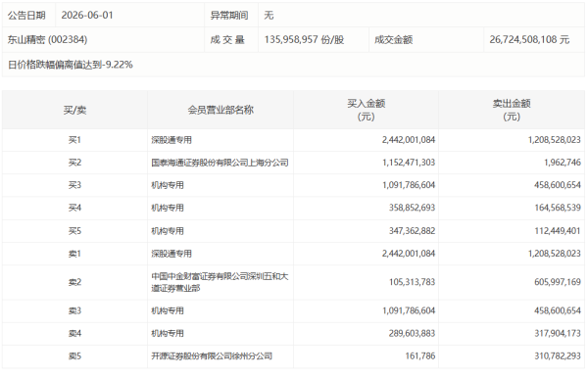Screen dimensions: 588x378
Task: Select 国泰海通证券股份有限公司上海分公司
Action: tap(220, 163)
